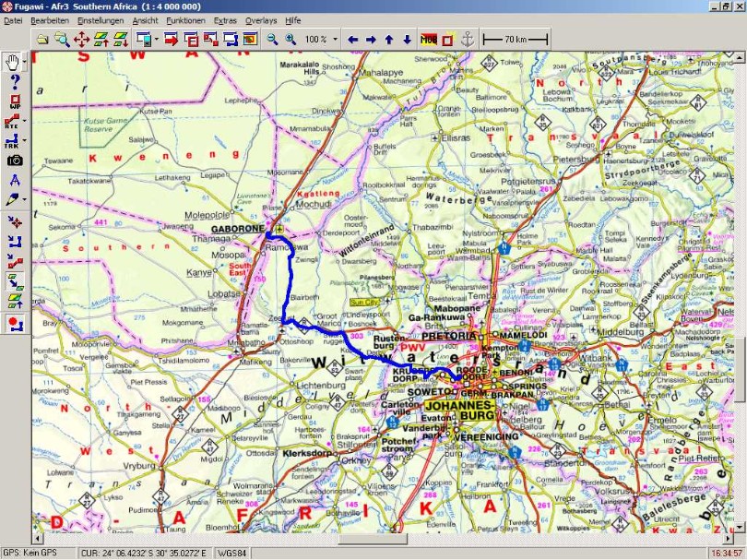Select the hand pan tool
747x560 pixels.
14,62
